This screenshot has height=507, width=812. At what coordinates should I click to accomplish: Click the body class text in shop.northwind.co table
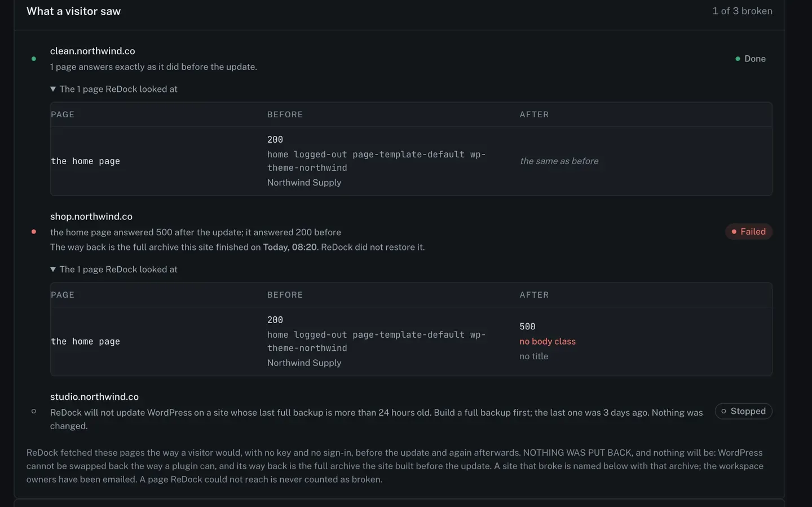click(x=377, y=342)
